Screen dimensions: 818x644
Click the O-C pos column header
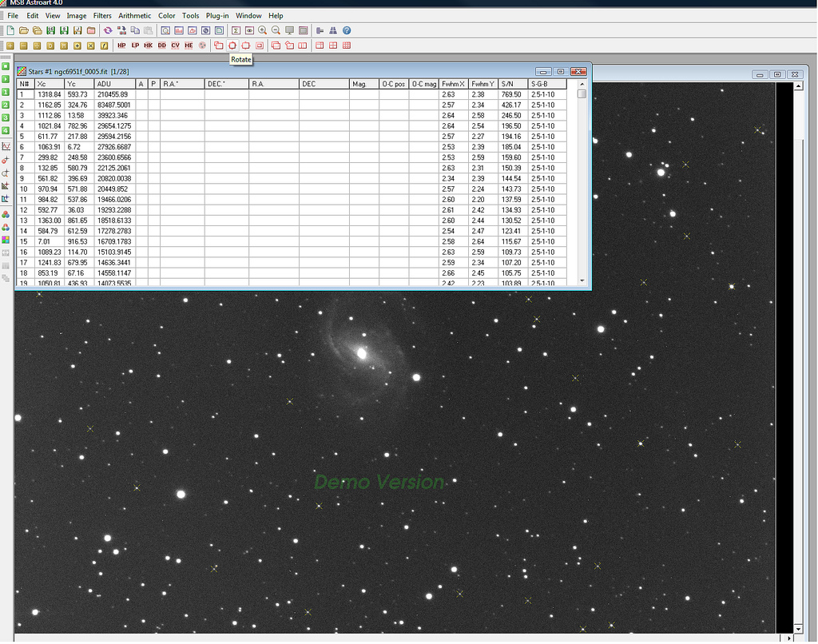(x=394, y=84)
